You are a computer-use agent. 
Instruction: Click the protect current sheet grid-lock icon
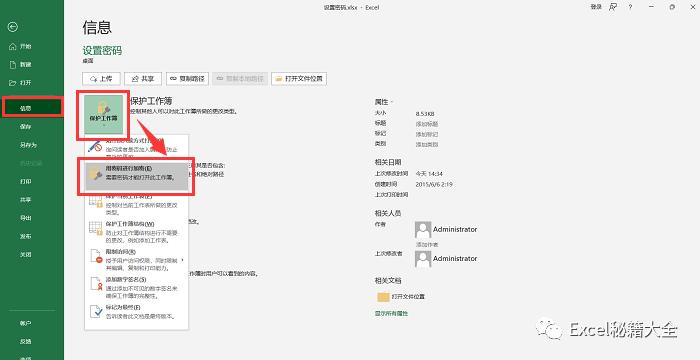(x=96, y=201)
